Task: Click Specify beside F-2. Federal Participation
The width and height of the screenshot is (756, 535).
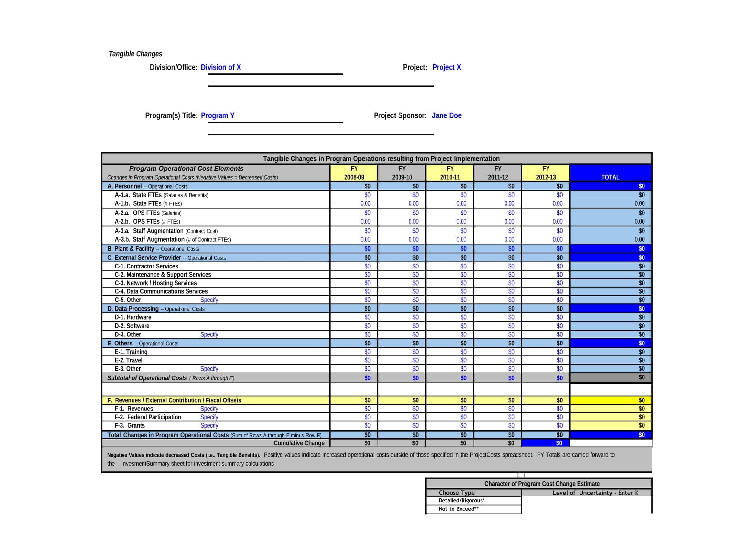Action: [x=209, y=417]
